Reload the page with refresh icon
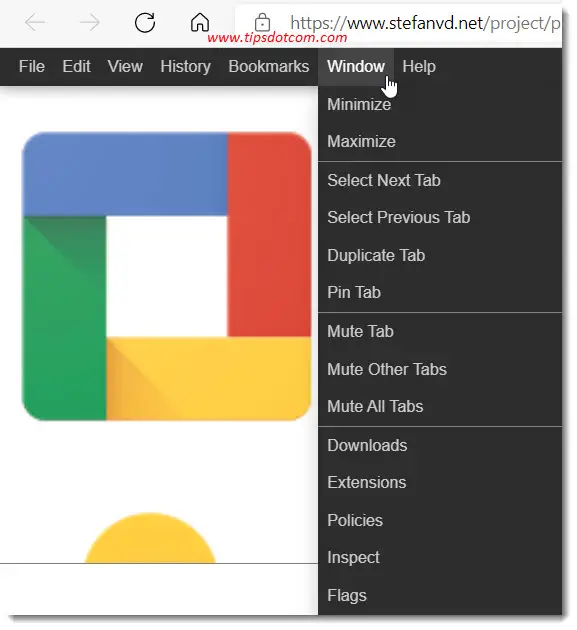Screen dimensions: 577x630 (x=145, y=22)
